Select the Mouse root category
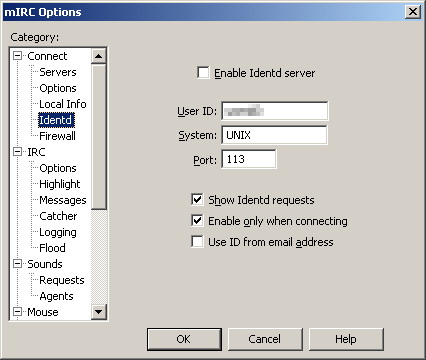The height and width of the screenshot is (360, 426). (43, 312)
